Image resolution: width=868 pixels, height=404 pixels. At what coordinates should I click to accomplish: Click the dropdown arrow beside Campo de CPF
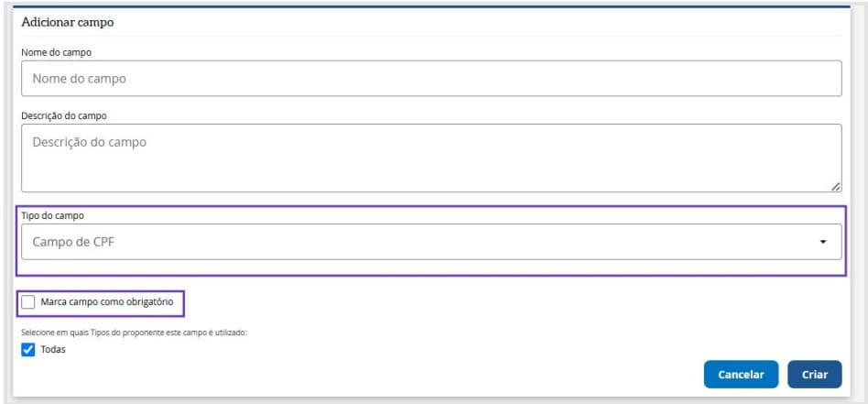[822, 242]
